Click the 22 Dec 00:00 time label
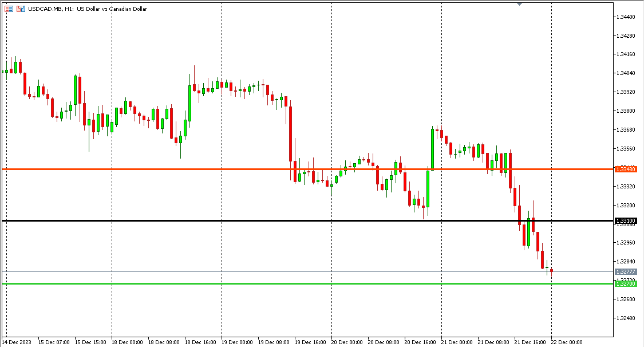Screen dimensions: 644x347 tap(566, 342)
